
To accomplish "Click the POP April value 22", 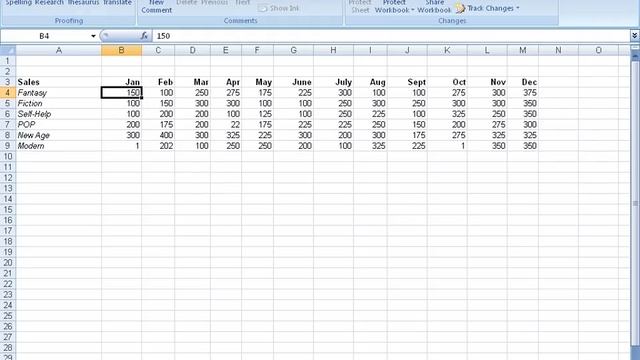I will tap(226, 124).
